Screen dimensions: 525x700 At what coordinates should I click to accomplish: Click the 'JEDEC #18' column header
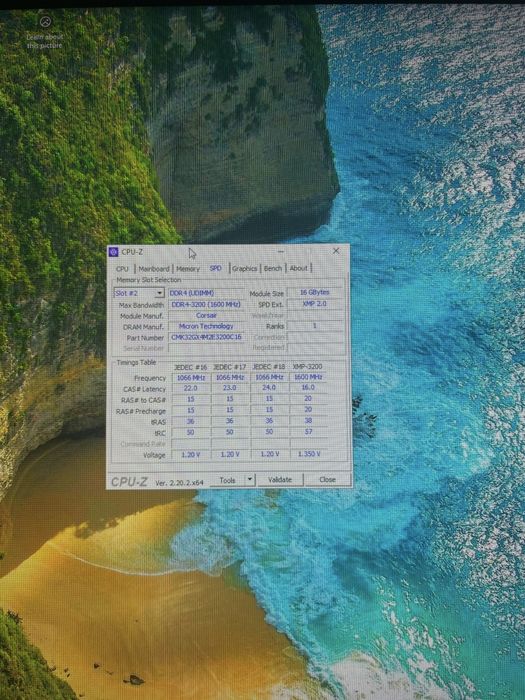point(269,367)
